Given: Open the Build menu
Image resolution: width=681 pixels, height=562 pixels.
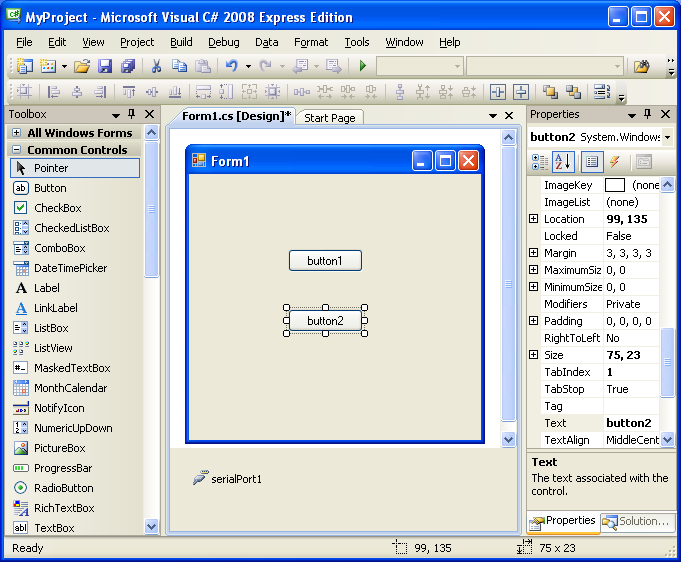Looking at the screenshot, I should [181, 42].
